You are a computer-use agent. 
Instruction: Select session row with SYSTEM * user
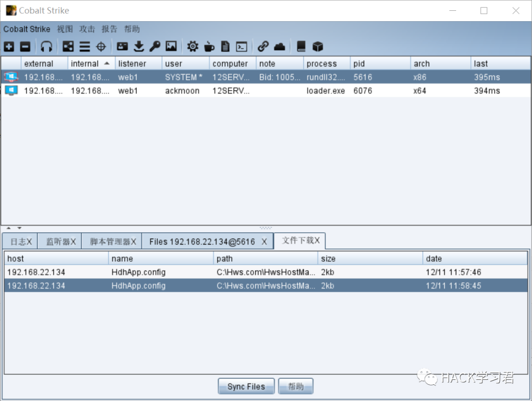point(266,77)
